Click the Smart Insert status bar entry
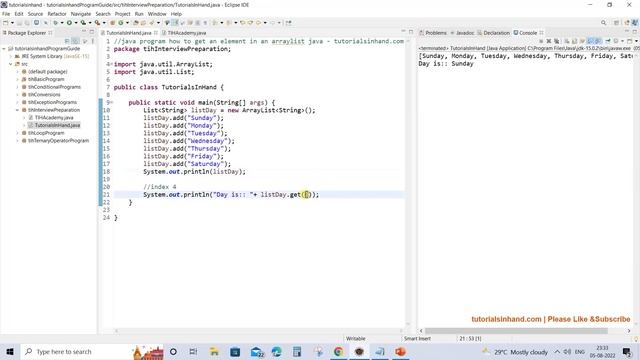 click(417, 338)
